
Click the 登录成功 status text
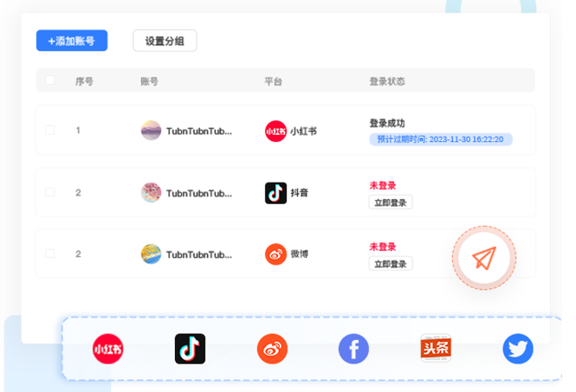[387, 124]
